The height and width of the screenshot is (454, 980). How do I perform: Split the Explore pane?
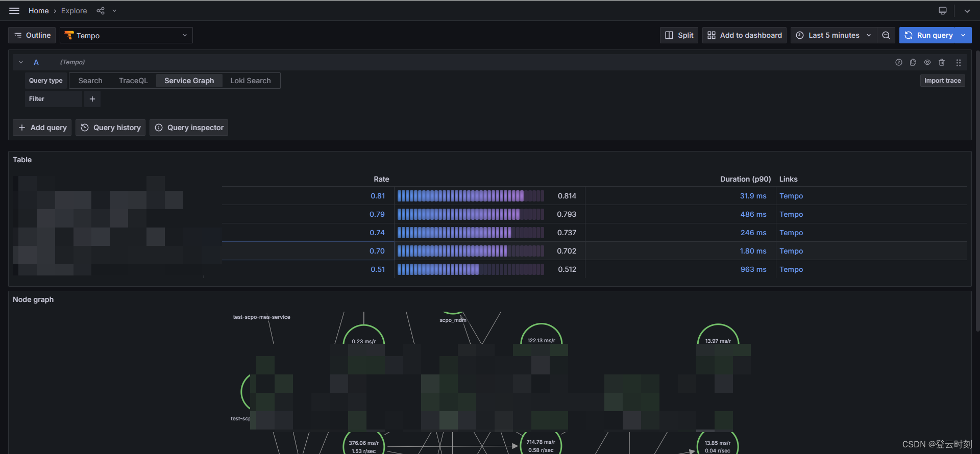tap(679, 35)
